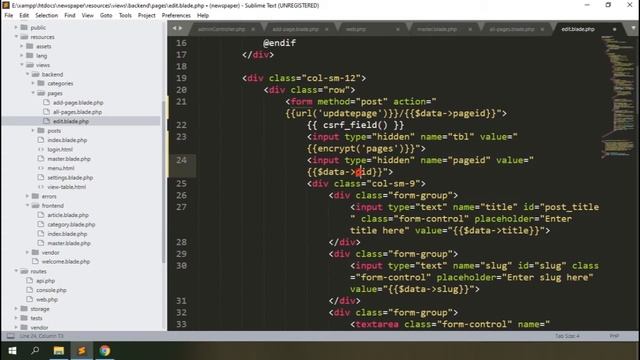The image size is (640, 360).
Task: Open web.php under the routes folder
Action: pos(47,300)
